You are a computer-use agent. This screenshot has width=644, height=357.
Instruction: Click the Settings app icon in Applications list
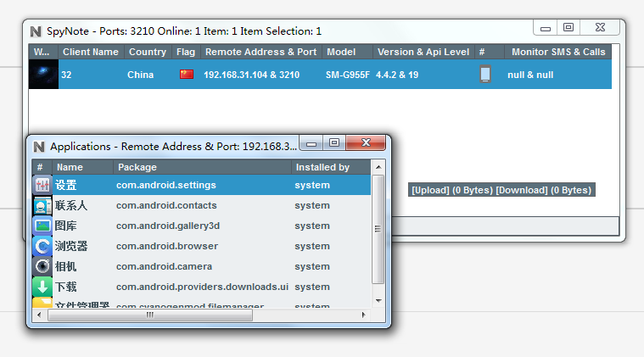tap(42, 185)
